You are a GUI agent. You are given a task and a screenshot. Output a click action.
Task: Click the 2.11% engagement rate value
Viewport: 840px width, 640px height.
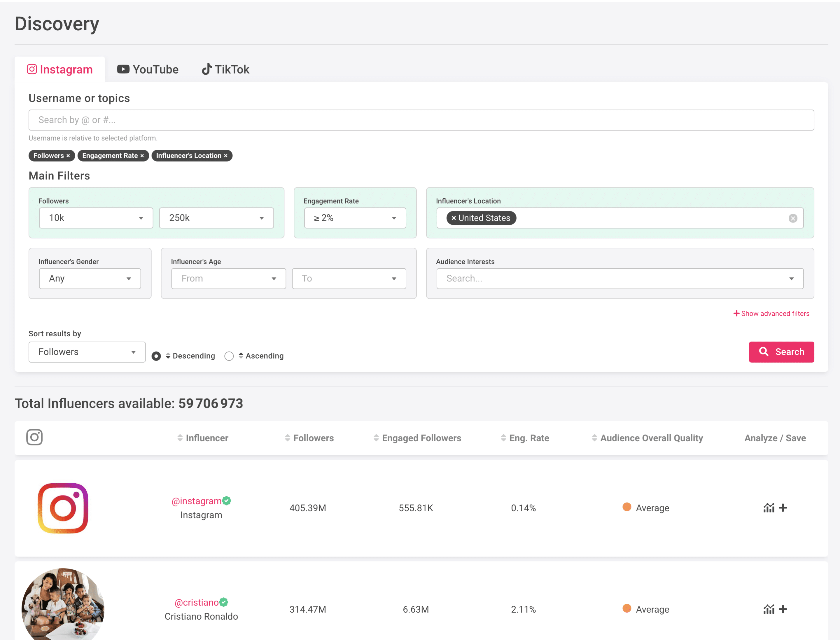point(524,610)
